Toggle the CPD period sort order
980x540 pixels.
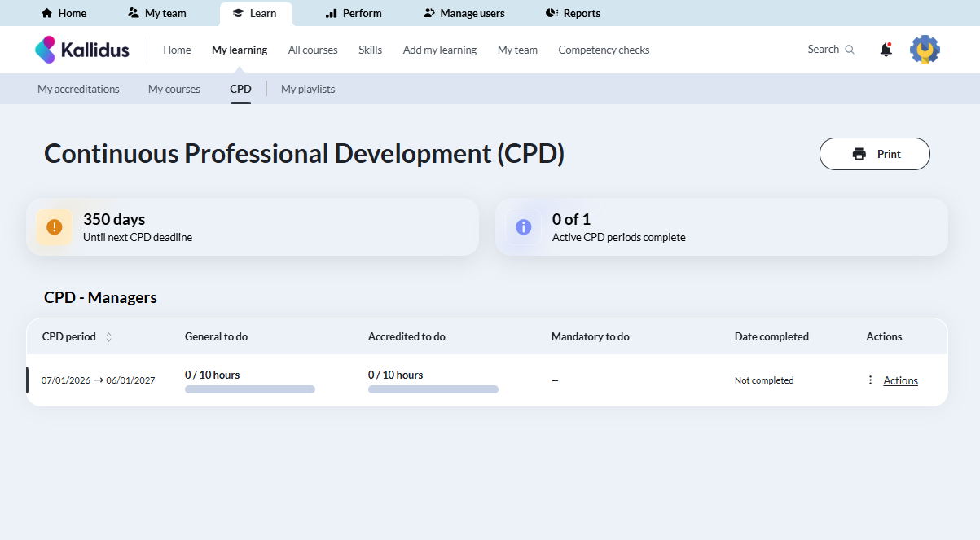pyautogui.click(x=111, y=336)
